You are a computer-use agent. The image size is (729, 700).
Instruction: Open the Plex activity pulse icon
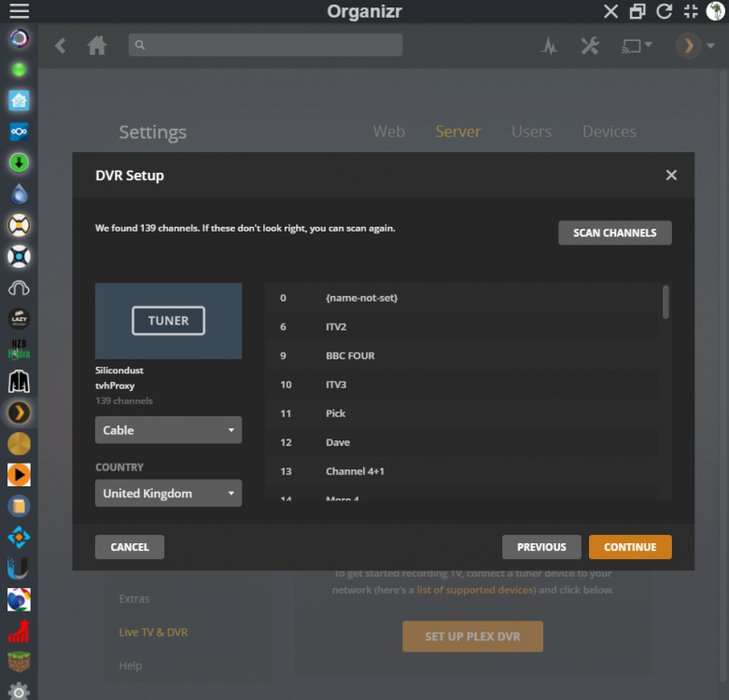[550, 46]
